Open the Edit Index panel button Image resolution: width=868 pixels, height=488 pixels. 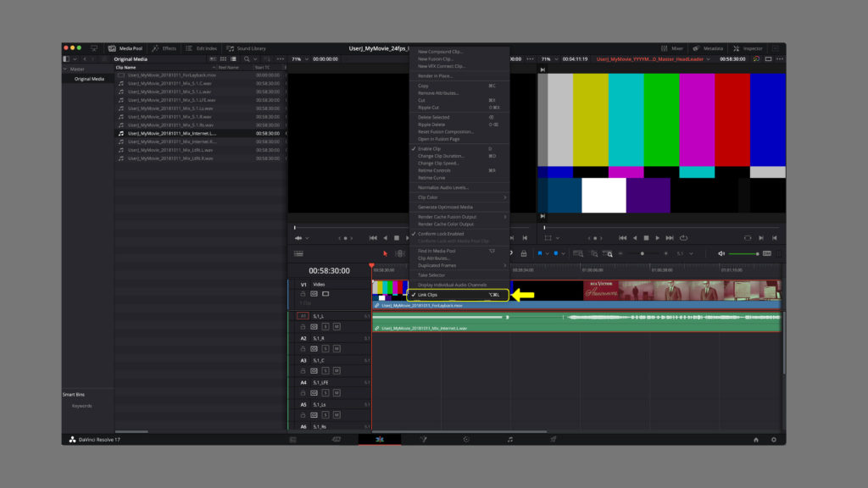coord(202,48)
